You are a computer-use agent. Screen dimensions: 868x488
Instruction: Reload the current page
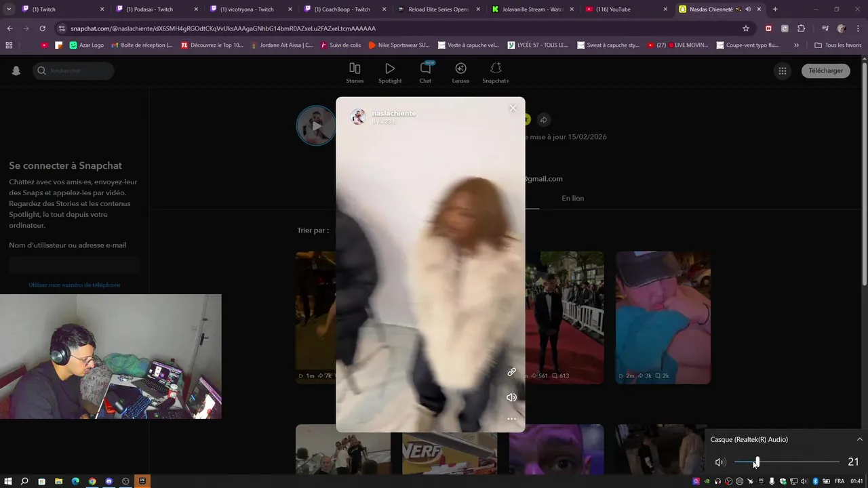tap(42, 28)
